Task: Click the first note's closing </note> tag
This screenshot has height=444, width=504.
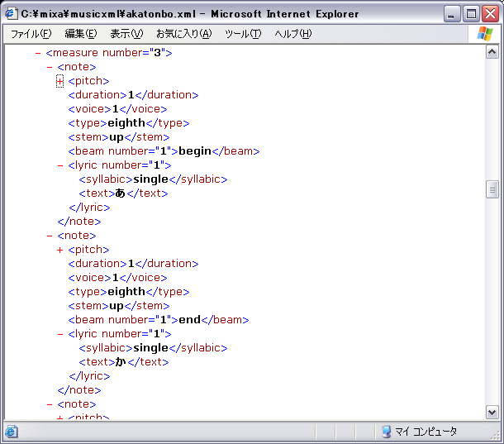Action: pyautogui.click(x=79, y=222)
